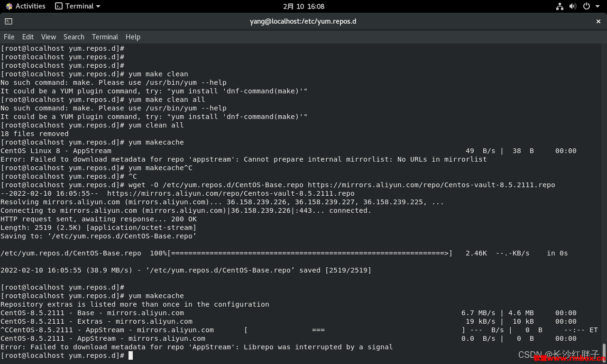Open the File menu
607x364 pixels.
[x=9, y=37]
